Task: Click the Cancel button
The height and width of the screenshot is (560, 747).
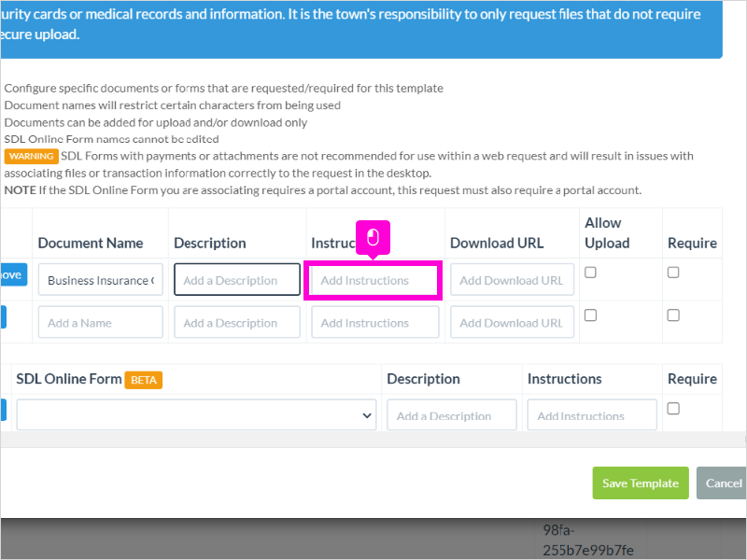Action: pyautogui.click(x=721, y=483)
